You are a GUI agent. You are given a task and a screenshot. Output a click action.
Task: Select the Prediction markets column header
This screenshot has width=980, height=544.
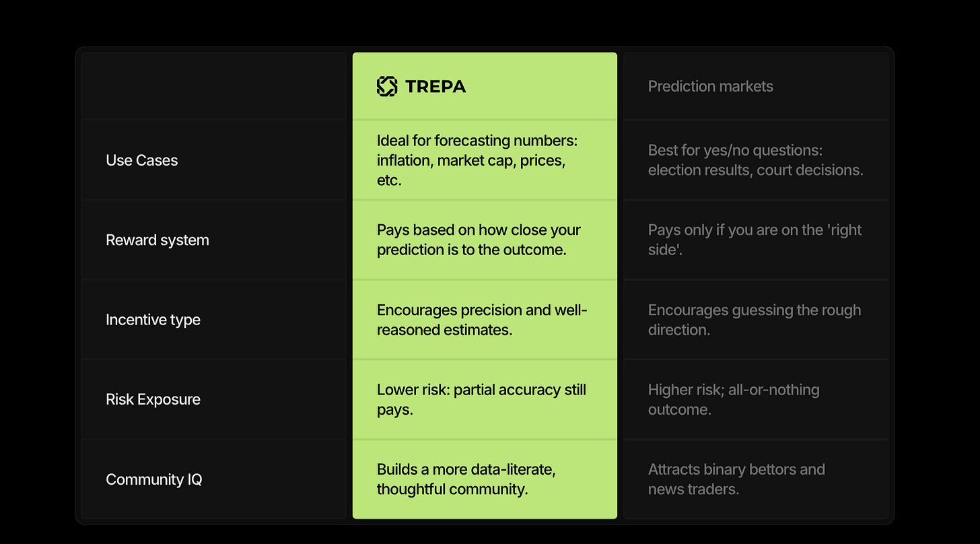pyautogui.click(x=711, y=86)
